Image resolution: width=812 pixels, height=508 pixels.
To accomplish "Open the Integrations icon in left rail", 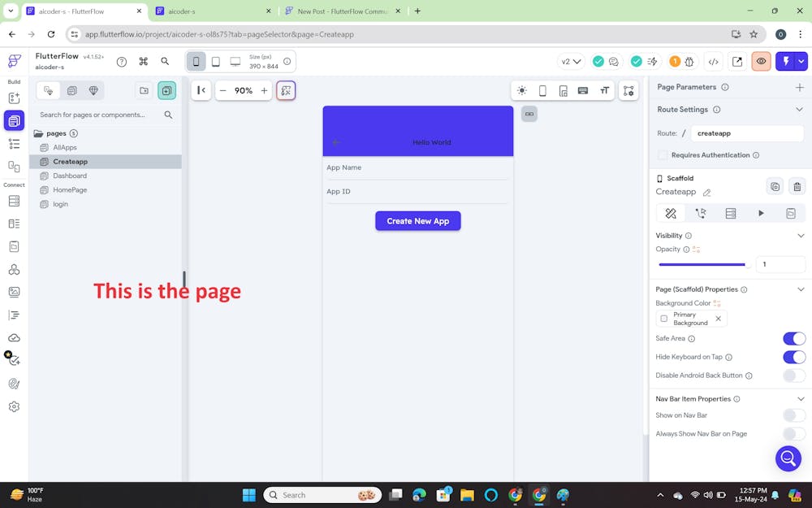I will click(x=14, y=270).
